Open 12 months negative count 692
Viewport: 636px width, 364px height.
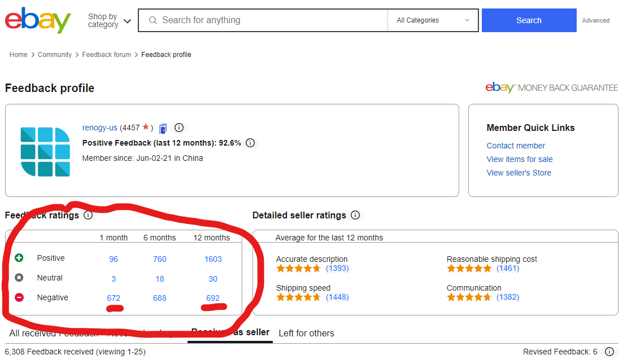[213, 298]
